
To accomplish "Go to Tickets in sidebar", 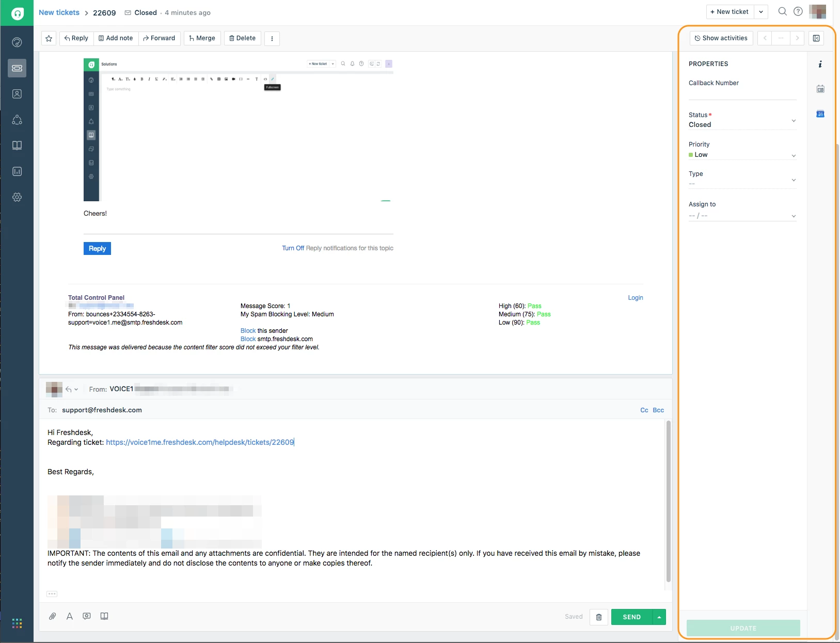I will point(17,68).
